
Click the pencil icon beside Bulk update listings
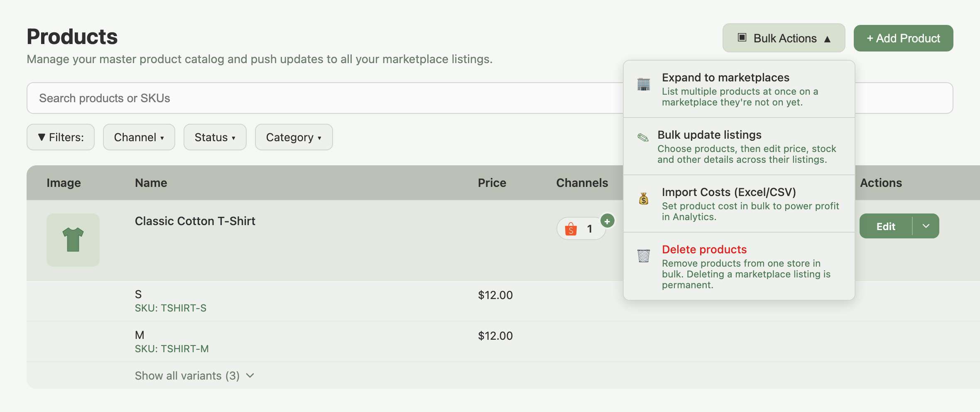[643, 137]
